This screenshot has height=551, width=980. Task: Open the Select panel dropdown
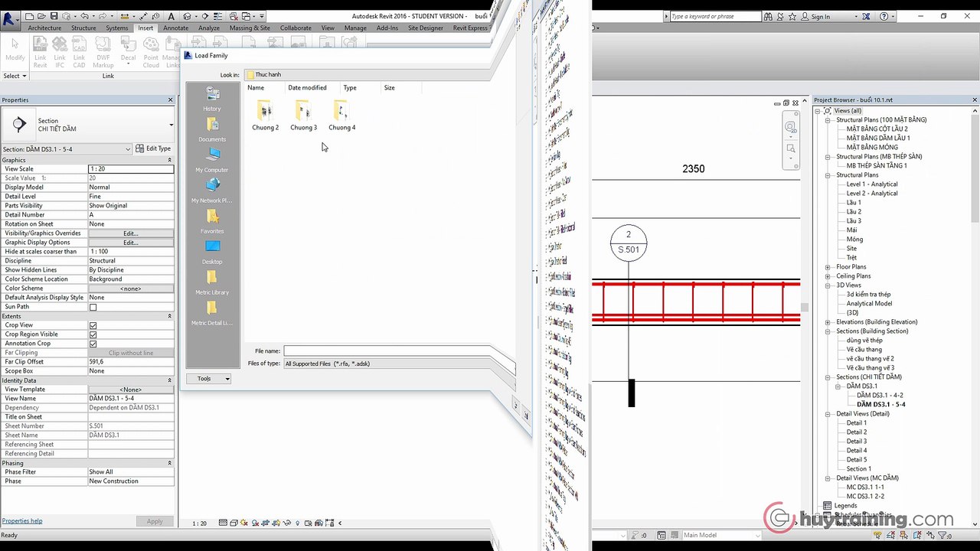[x=15, y=76]
